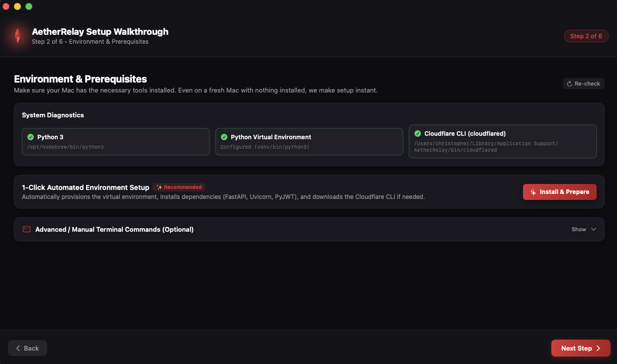Click the refresh icon in Re-check
The width and height of the screenshot is (617, 364).
point(570,84)
